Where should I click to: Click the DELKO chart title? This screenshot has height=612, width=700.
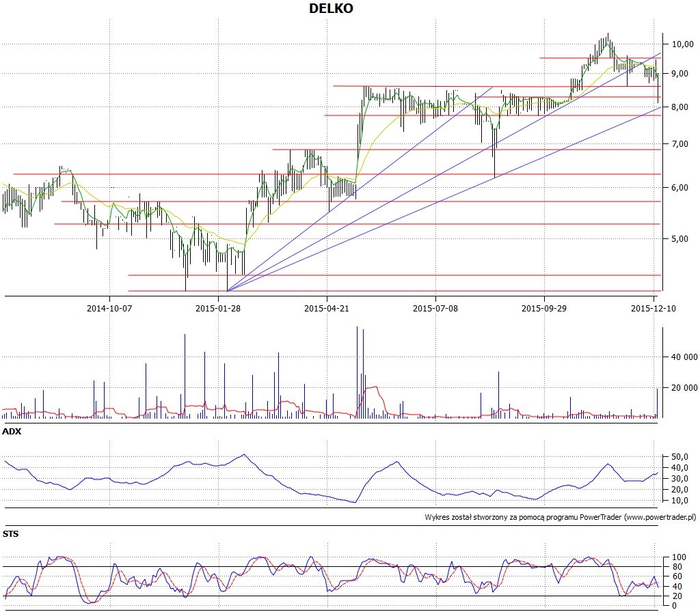click(331, 8)
